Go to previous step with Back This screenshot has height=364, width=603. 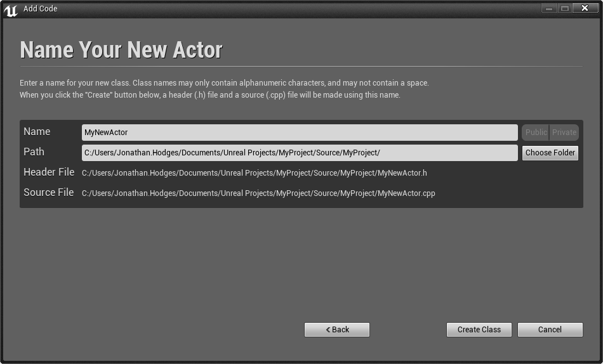[337, 330]
